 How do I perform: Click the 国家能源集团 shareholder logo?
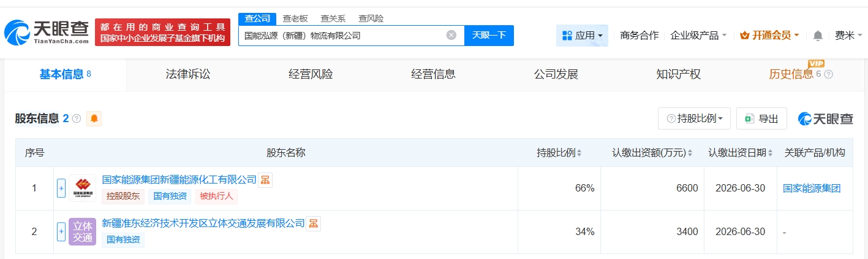pos(82,188)
